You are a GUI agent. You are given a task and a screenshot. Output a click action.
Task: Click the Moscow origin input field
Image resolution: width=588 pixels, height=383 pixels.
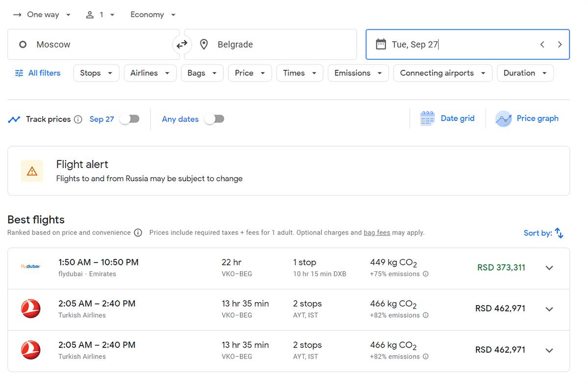[93, 45]
